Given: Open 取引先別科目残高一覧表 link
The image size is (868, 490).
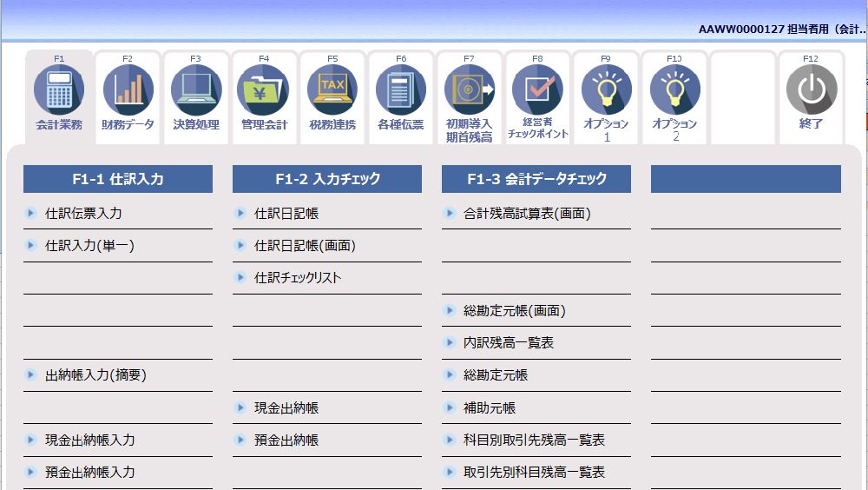Looking at the screenshot, I should tap(534, 473).
